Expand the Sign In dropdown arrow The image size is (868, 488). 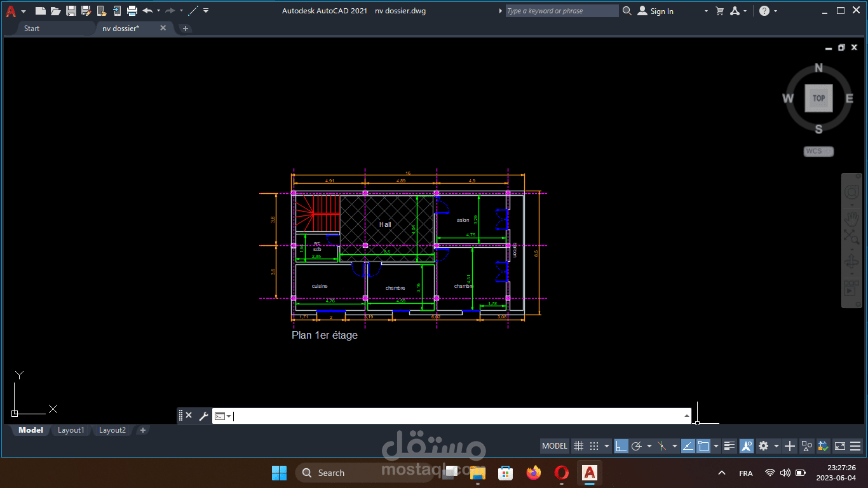point(706,11)
